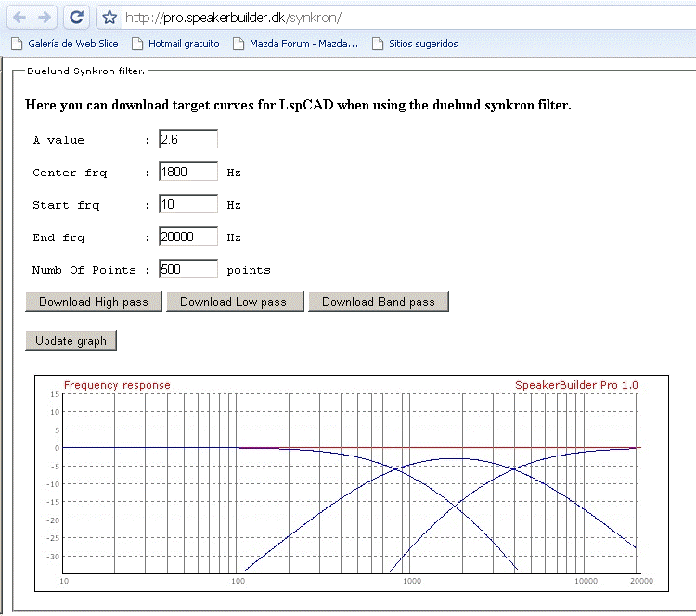696x616 pixels.
Task: Click the 'Start frq' label
Action: pos(66,205)
